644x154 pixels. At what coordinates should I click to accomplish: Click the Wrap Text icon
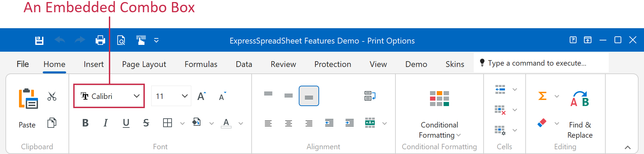pyautogui.click(x=370, y=96)
